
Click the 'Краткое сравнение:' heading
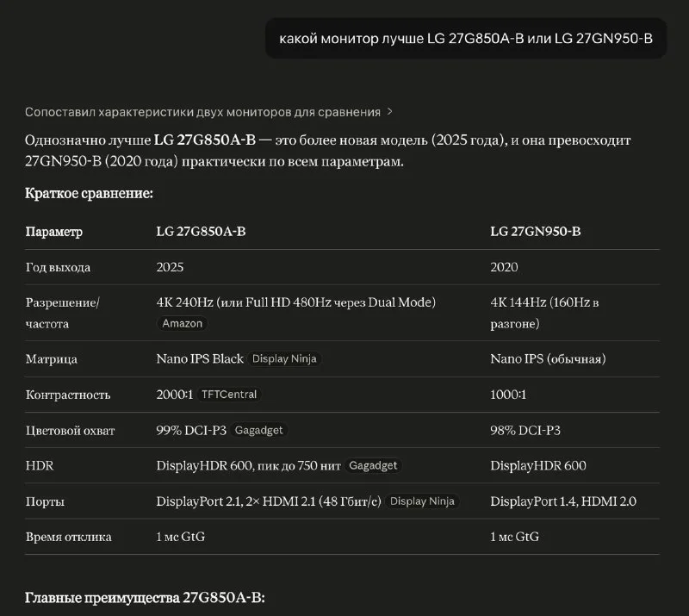click(x=89, y=193)
